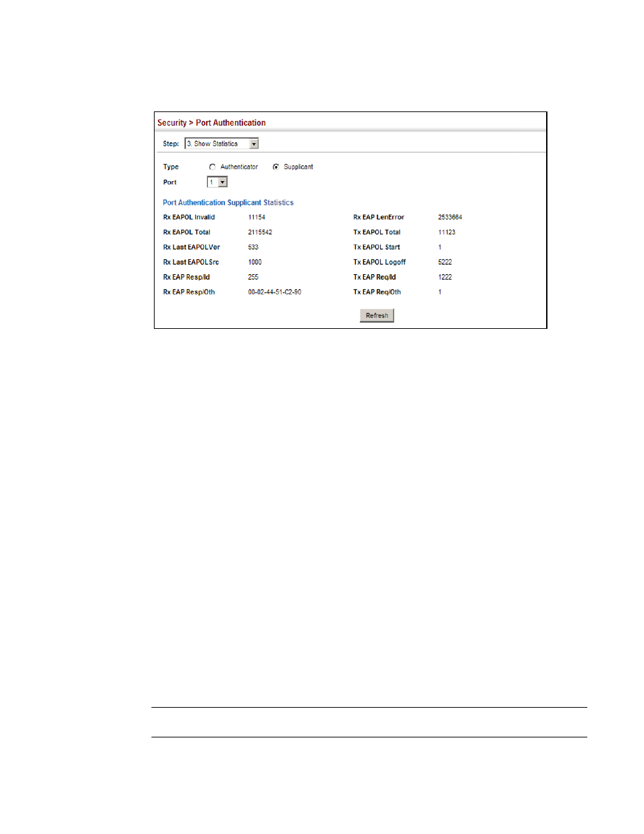Click the value 11154
This screenshot has width=644, height=834.
257,217
